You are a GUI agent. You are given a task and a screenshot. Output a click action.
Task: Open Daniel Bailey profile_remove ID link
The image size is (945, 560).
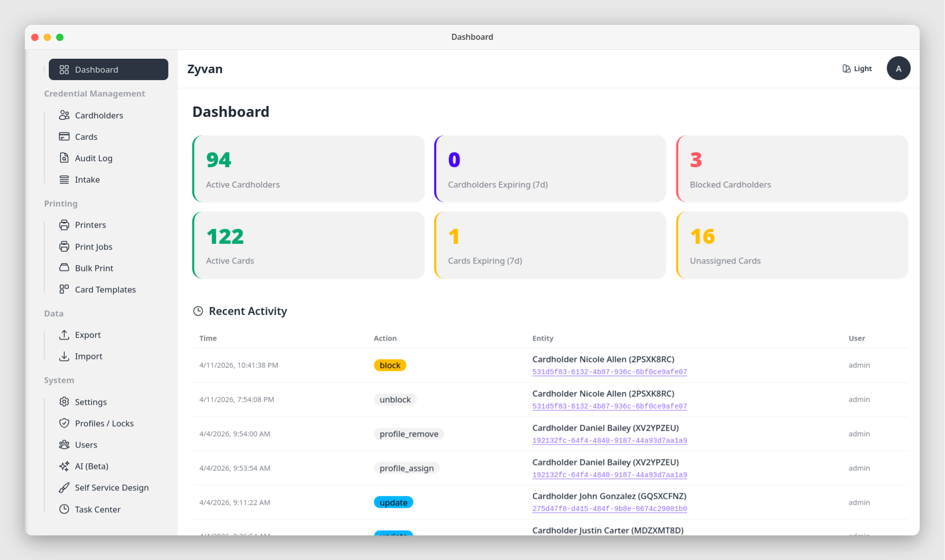[609, 441]
